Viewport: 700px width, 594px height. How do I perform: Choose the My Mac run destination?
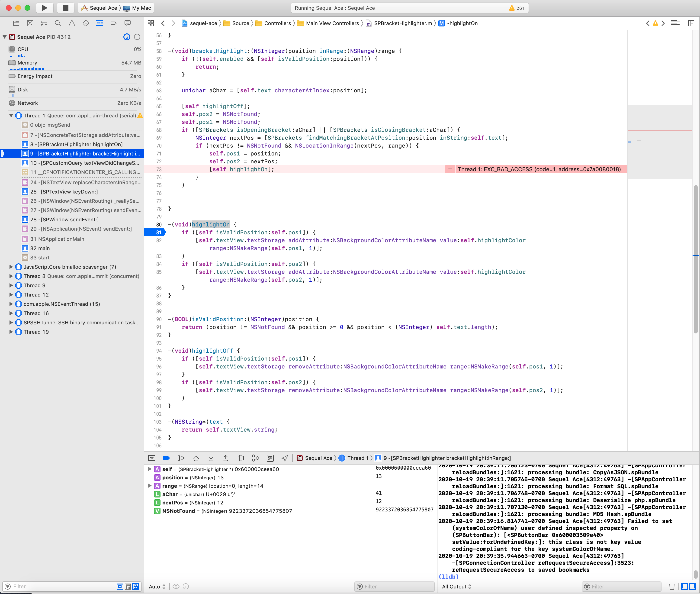click(x=137, y=8)
